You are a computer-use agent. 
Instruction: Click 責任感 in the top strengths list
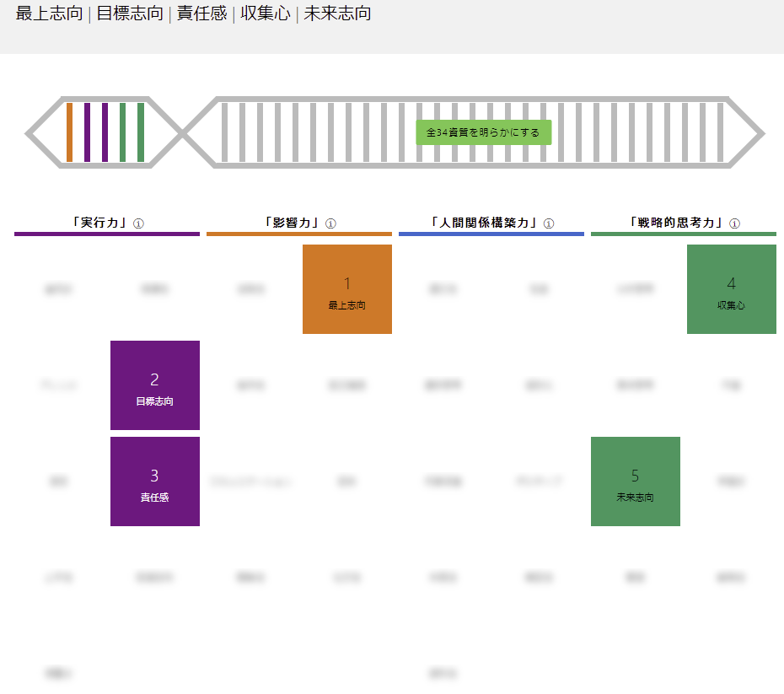pos(202,13)
